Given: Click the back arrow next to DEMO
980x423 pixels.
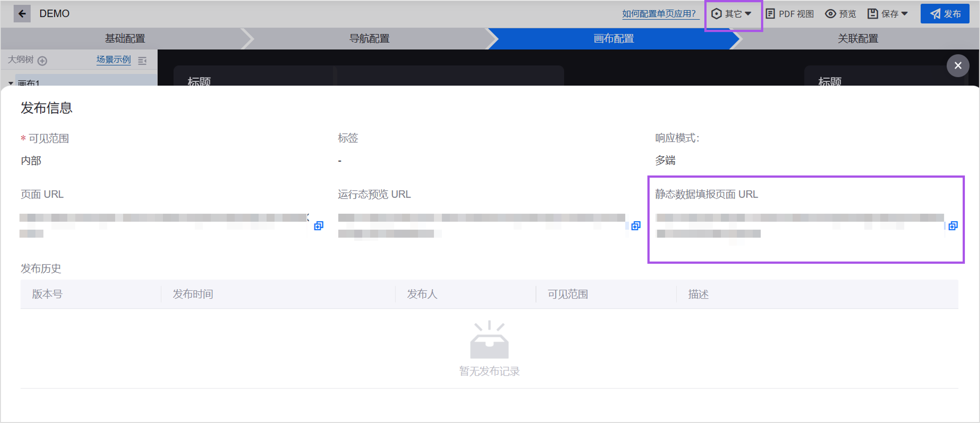Looking at the screenshot, I should (x=22, y=14).
